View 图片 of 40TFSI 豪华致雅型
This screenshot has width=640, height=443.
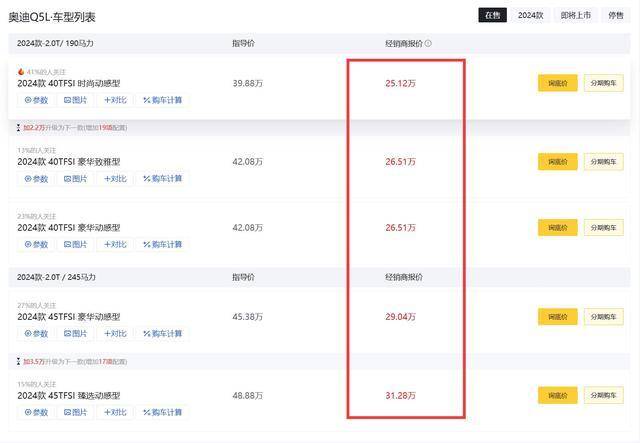tap(76, 179)
